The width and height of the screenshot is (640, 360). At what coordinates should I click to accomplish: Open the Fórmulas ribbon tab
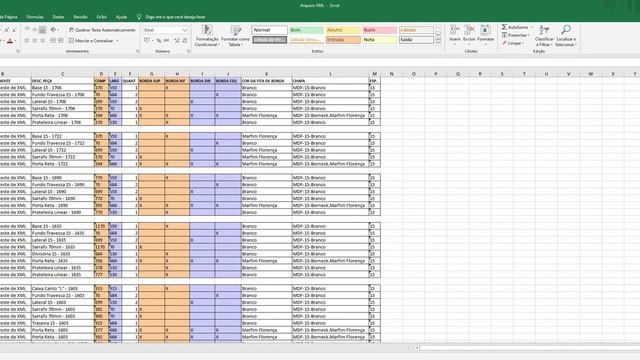[35, 17]
